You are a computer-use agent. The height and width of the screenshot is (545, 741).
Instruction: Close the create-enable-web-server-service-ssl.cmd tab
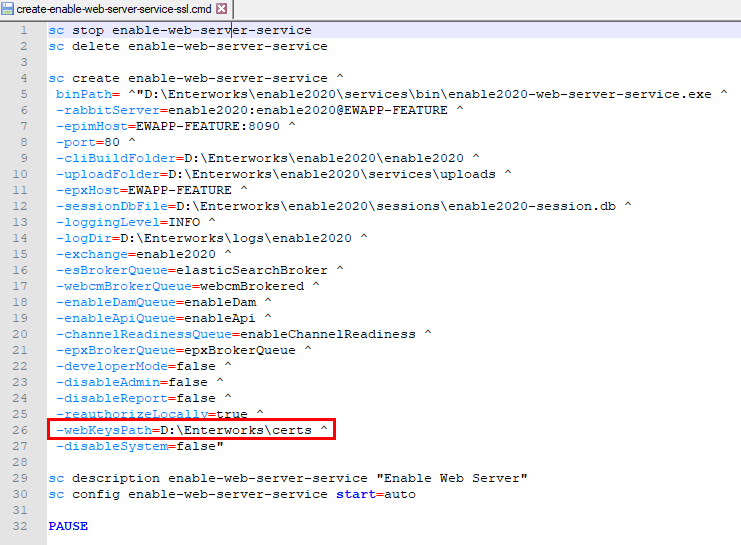[222, 9]
